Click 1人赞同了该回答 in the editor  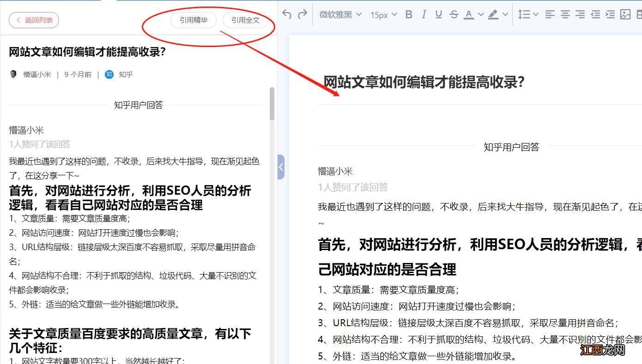(x=353, y=187)
